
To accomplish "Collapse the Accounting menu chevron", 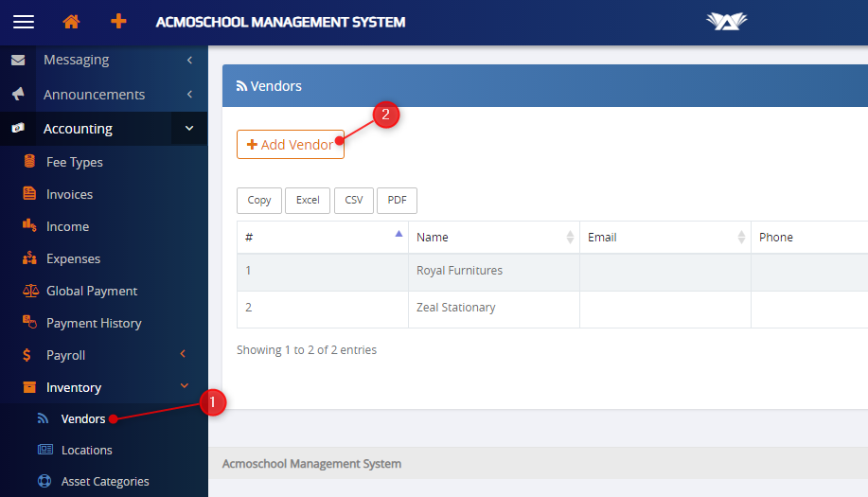I will (189, 129).
